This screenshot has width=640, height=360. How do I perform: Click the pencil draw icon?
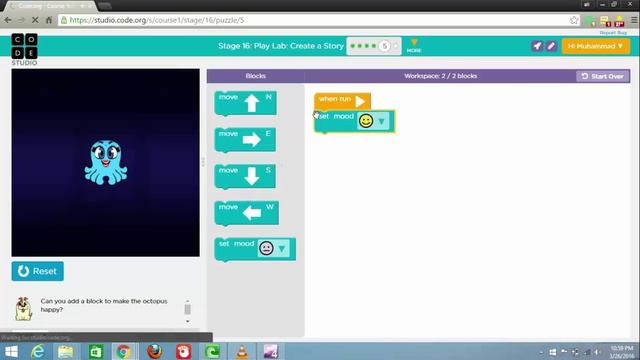pyautogui.click(x=551, y=46)
